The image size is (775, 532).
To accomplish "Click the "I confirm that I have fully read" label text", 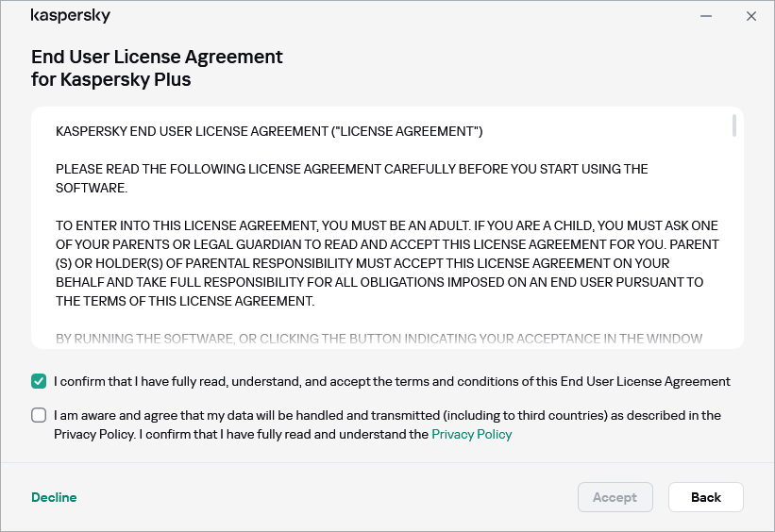I will tap(392, 382).
